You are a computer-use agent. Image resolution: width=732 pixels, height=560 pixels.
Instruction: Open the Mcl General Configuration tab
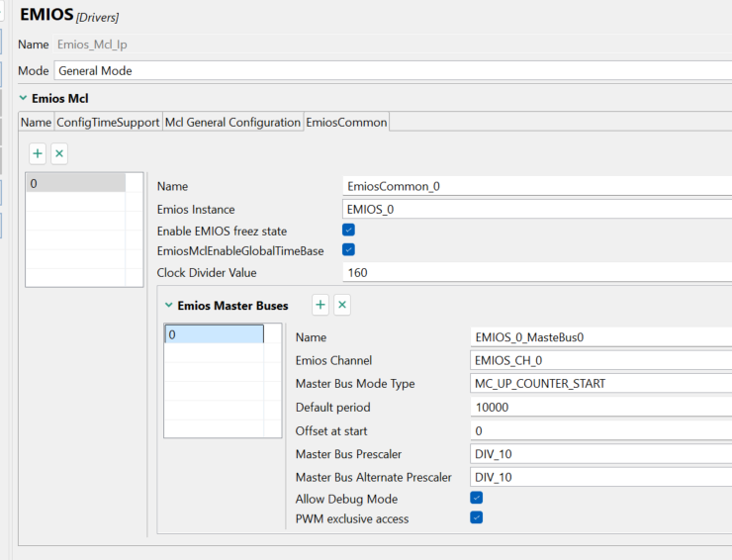[232, 122]
